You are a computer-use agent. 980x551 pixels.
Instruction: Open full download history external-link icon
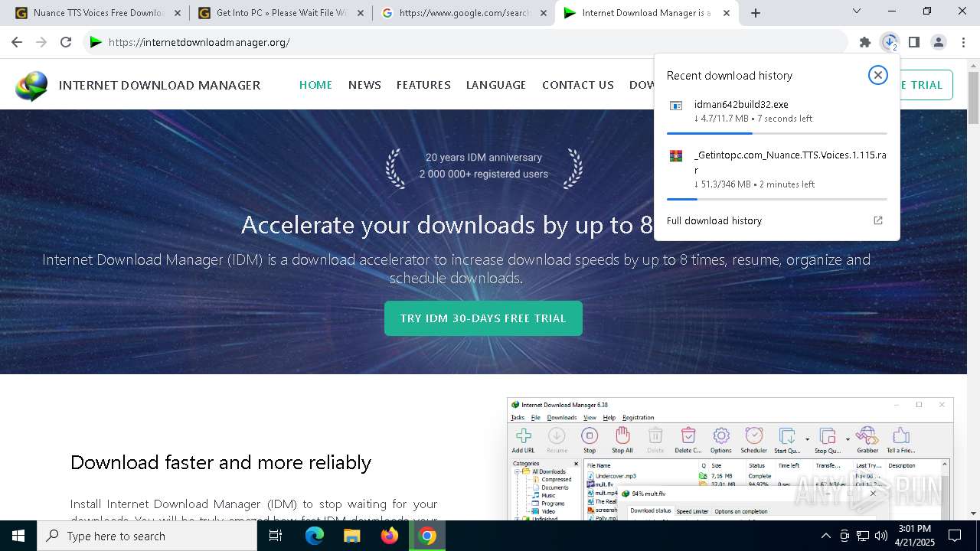878,220
